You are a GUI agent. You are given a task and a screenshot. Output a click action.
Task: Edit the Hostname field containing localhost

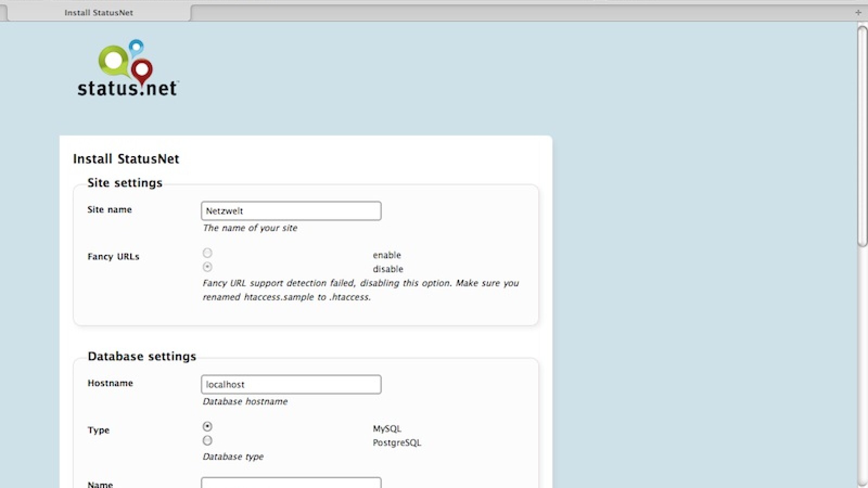291,384
